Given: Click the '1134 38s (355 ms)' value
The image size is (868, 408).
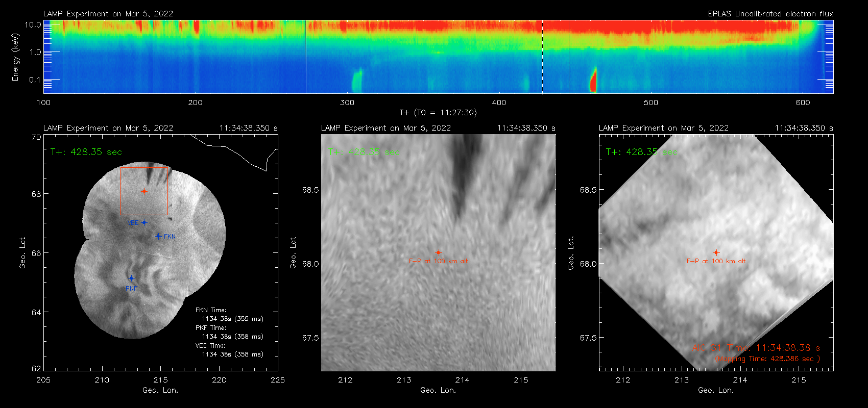Looking at the screenshot, I should point(233,319).
